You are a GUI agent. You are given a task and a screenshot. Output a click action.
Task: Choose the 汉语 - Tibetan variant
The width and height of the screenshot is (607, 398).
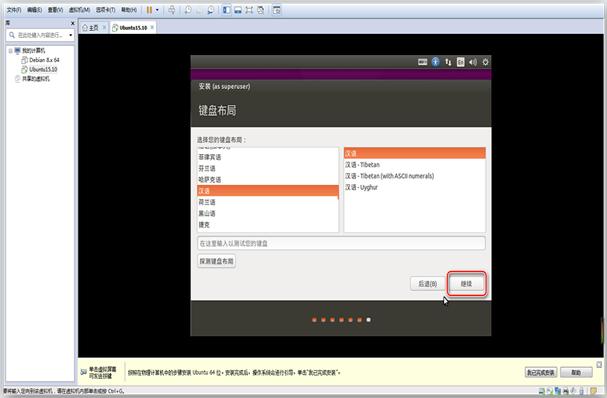point(415,165)
